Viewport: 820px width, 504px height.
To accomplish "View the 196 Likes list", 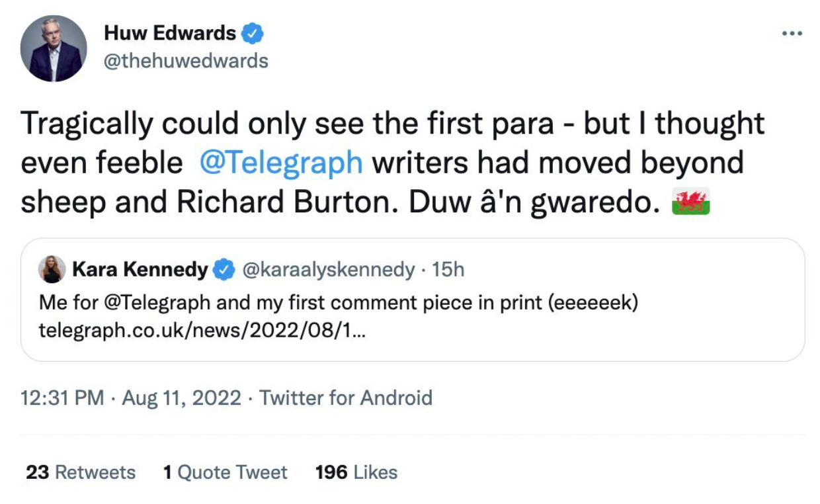I will [356, 472].
